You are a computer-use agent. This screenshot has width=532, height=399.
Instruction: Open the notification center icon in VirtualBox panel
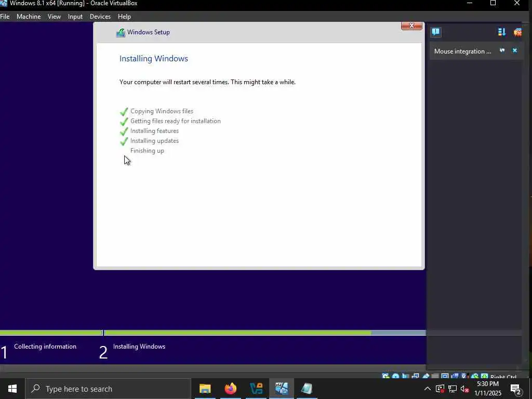[436, 32]
